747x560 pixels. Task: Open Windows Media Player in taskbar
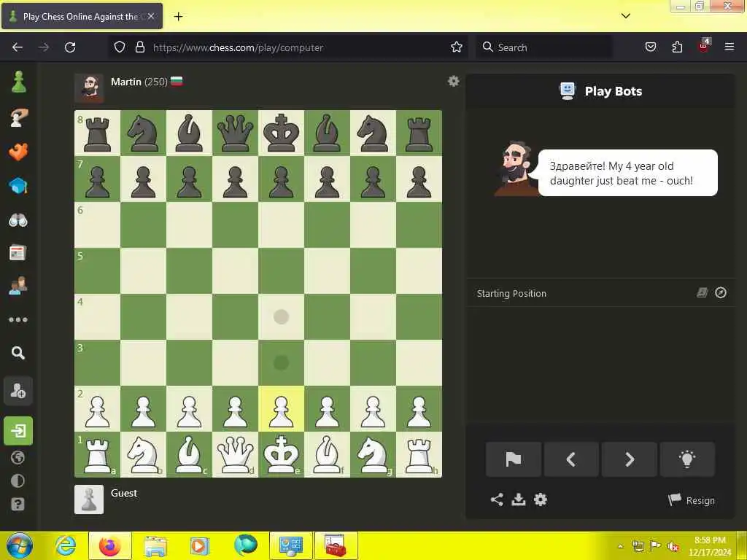[x=200, y=545]
